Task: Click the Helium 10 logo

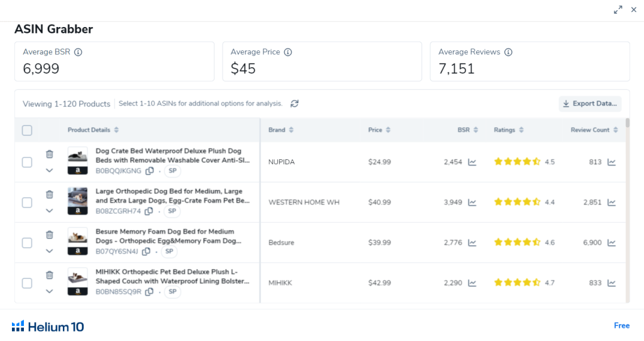Action: click(x=48, y=327)
